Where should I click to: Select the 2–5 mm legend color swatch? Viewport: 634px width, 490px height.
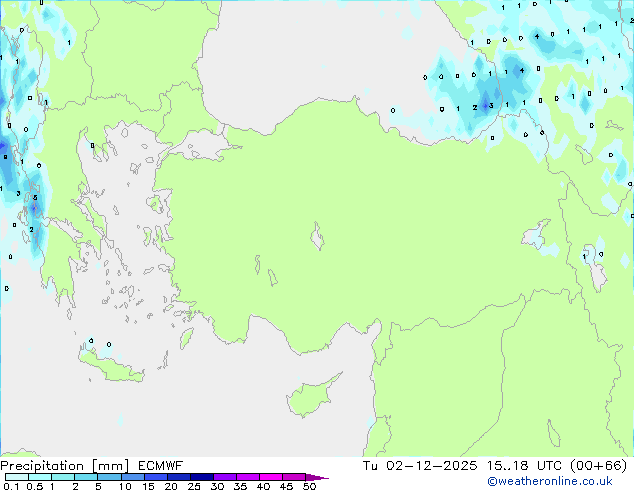[x=86, y=477]
